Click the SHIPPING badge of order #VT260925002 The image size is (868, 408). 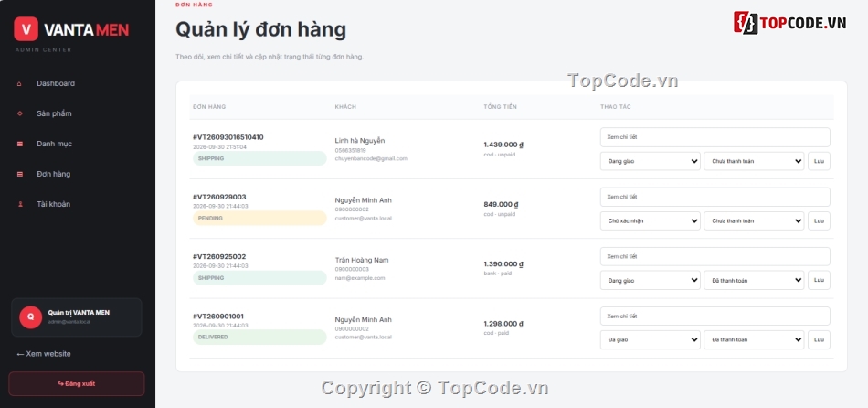pos(259,278)
